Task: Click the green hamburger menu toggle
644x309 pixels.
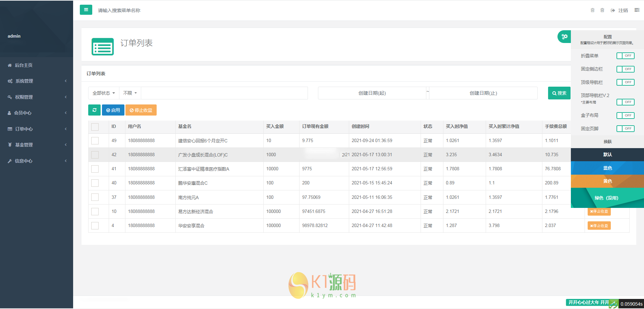Action: 86,10
